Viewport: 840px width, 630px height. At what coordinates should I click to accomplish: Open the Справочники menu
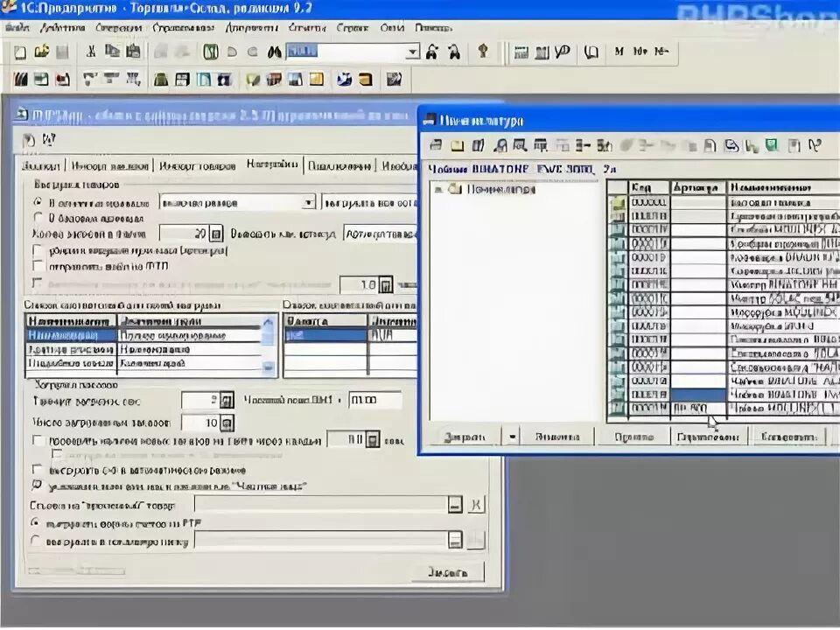(183, 27)
